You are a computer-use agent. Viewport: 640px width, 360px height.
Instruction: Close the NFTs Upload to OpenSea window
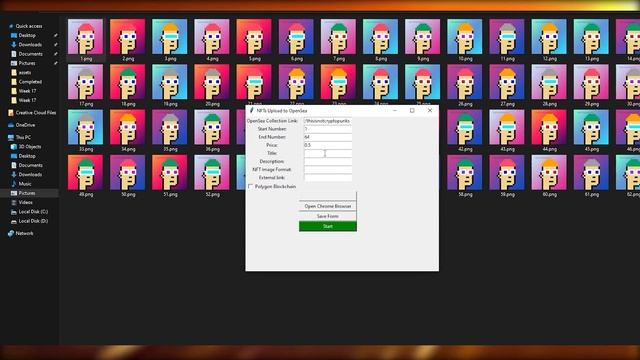[x=430, y=110]
